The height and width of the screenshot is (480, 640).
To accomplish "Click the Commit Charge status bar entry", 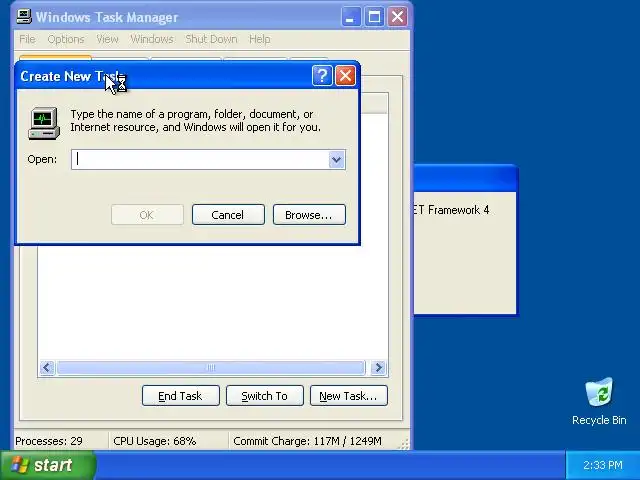I will 307,441.
